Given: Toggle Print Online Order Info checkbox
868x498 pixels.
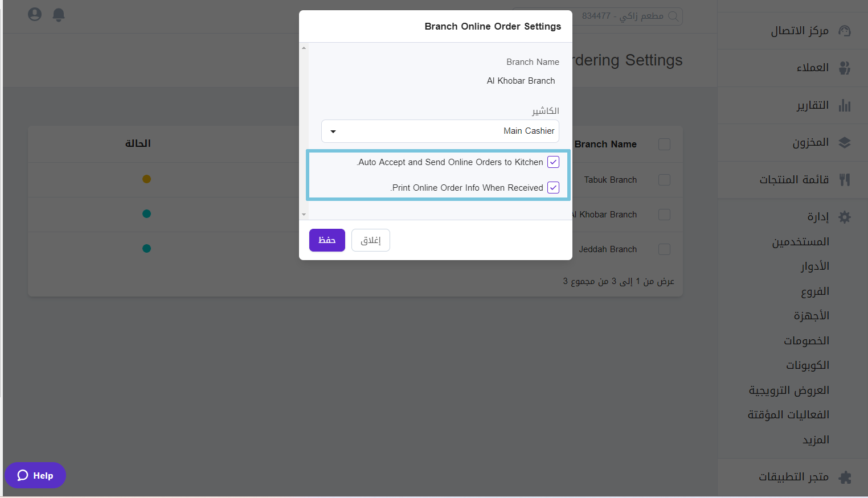Looking at the screenshot, I should click(553, 188).
